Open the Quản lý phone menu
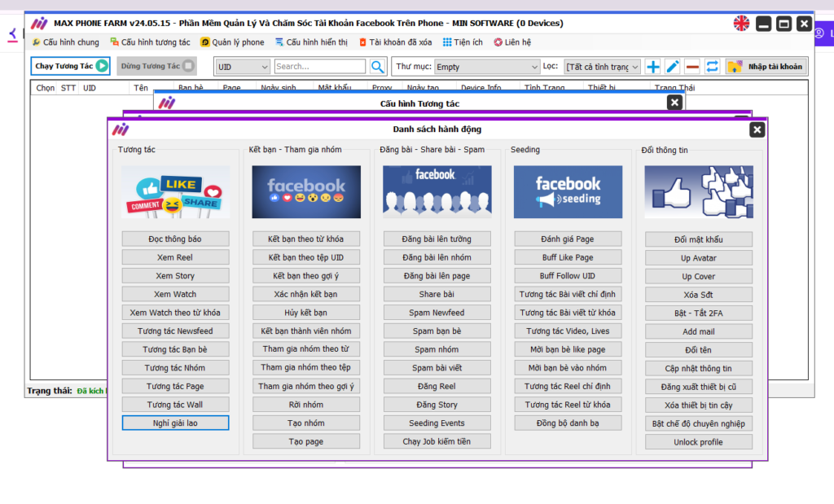This screenshot has width=834, height=504. pyautogui.click(x=232, y=42)
